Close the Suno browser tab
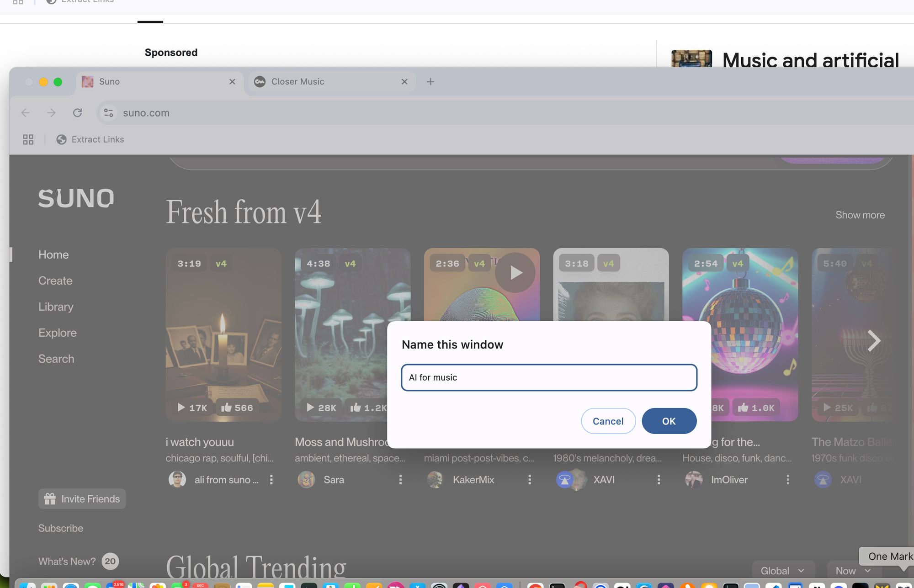 coord(232,82)
